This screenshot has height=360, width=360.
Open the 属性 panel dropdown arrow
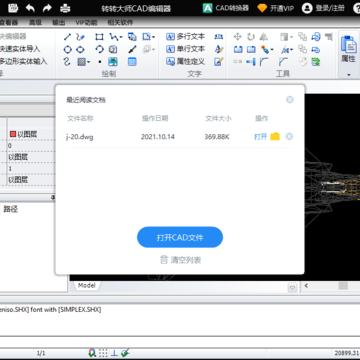tap(349, 75)
